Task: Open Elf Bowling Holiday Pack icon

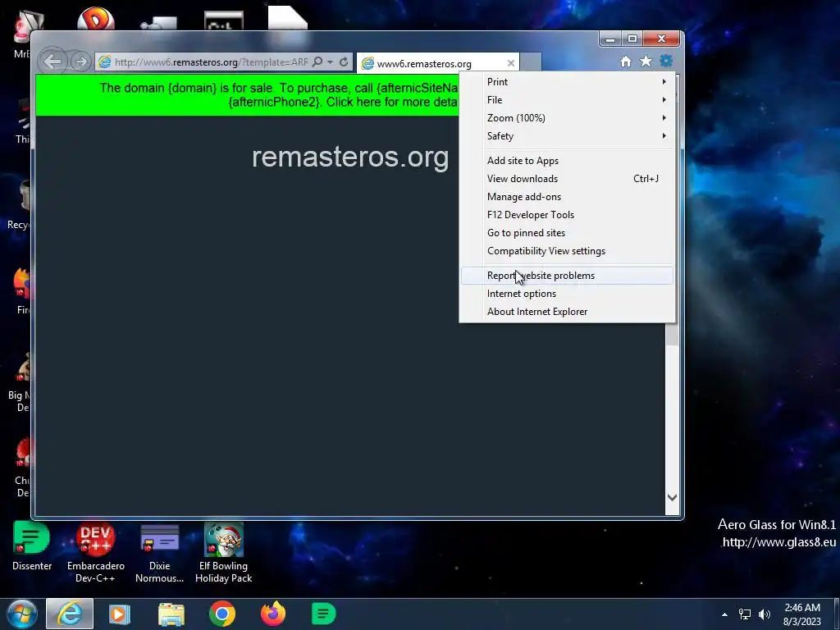Action: point(223,552)
